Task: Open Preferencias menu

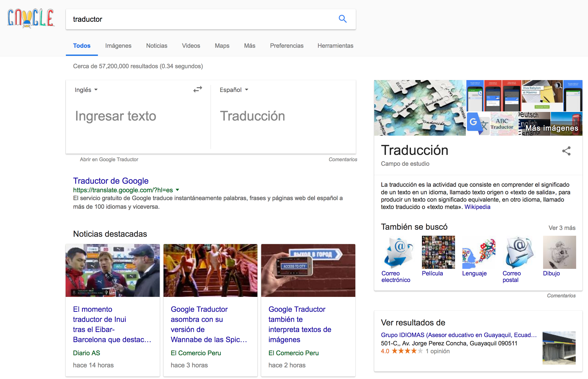Action: click(287, 46)
